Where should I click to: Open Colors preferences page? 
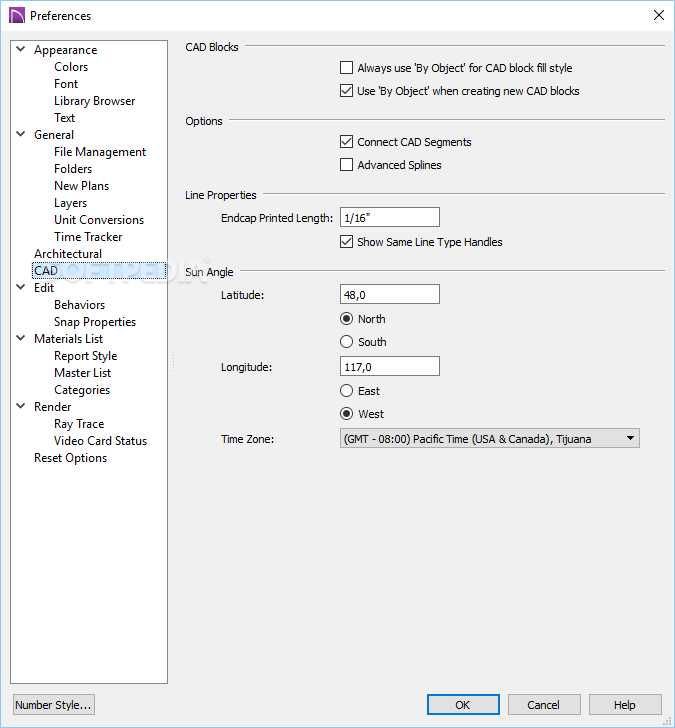pyautogui.click(x=71, y=67)
